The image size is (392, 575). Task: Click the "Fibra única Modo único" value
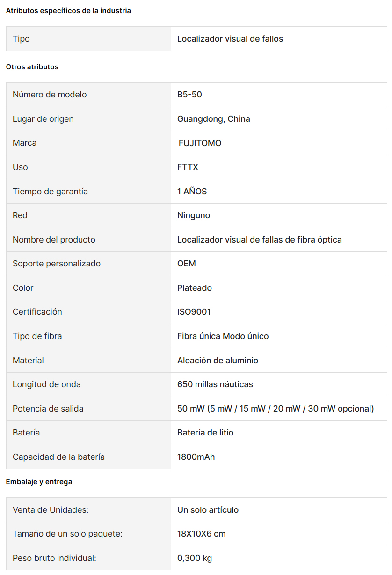(x=223, y=336)
